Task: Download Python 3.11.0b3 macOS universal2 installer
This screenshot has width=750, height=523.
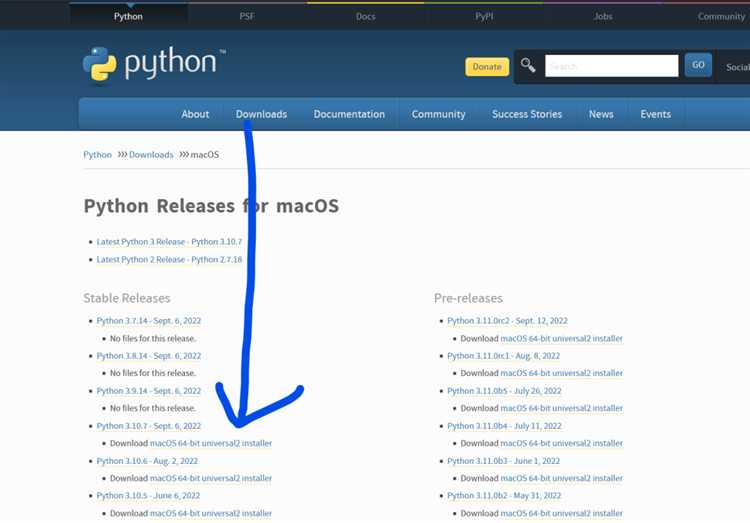Action: click(562, 478)
